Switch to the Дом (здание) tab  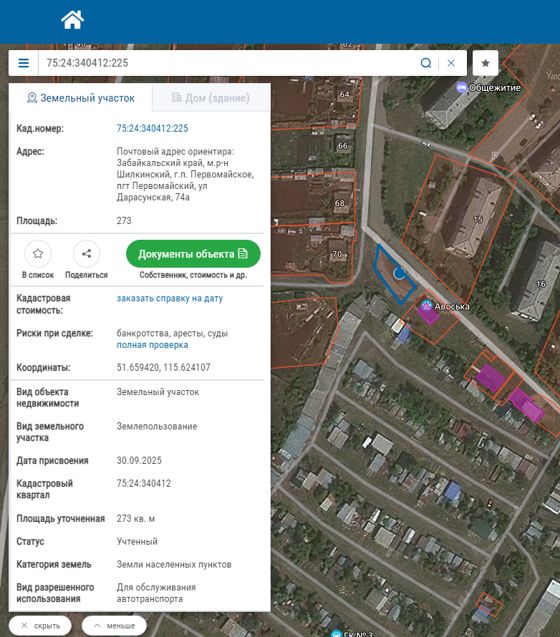point(211,98)
